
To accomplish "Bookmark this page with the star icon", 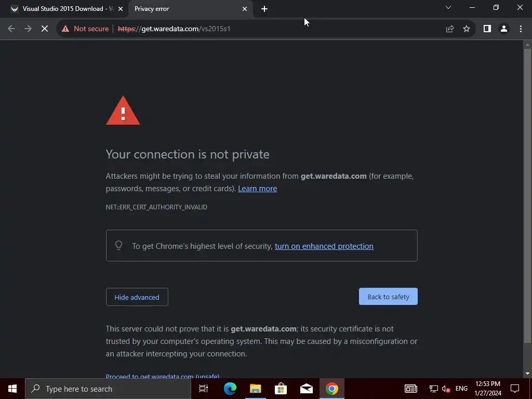I will pos(467,29).
